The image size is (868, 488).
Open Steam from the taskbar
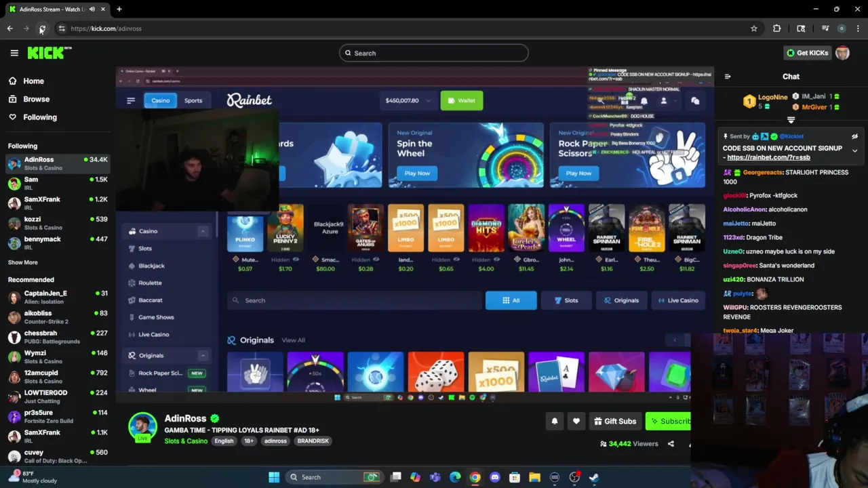pos(594,477)
